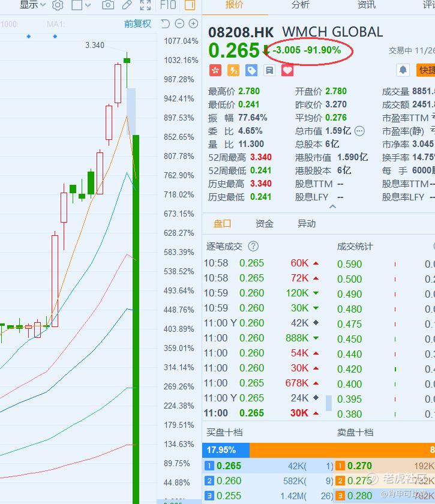
Task: Open the 逐笔成交 help question icon
Action: coord(253,246)
